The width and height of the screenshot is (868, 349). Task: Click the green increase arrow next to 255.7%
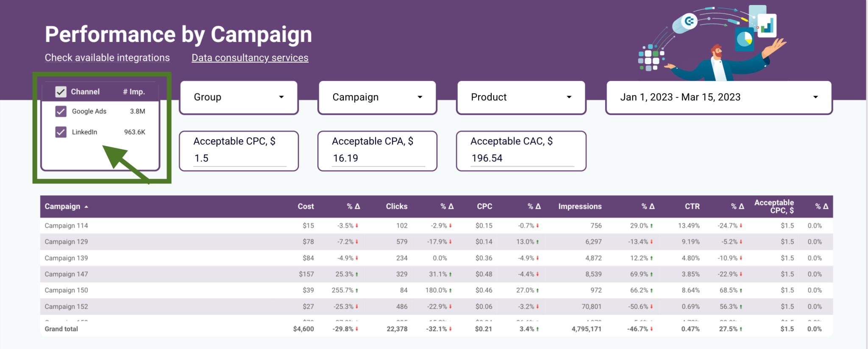[357, 290]
